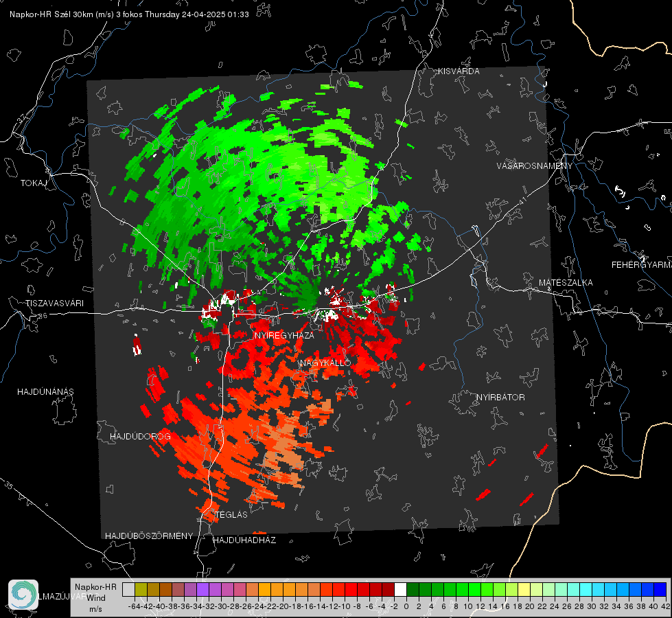Click the road number 36 marker
The height and width of the screenshot is (618, 672).
[x=43, y=316]
